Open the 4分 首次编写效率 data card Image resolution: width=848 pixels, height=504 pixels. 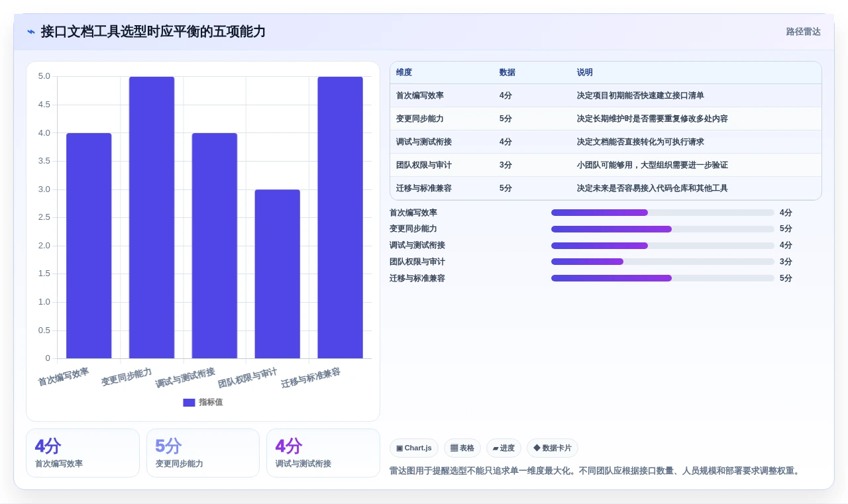tap(83, 453)
